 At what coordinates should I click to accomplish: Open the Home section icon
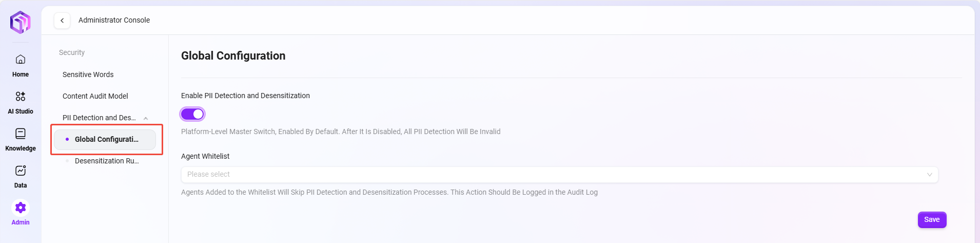[x=21, y=60]
